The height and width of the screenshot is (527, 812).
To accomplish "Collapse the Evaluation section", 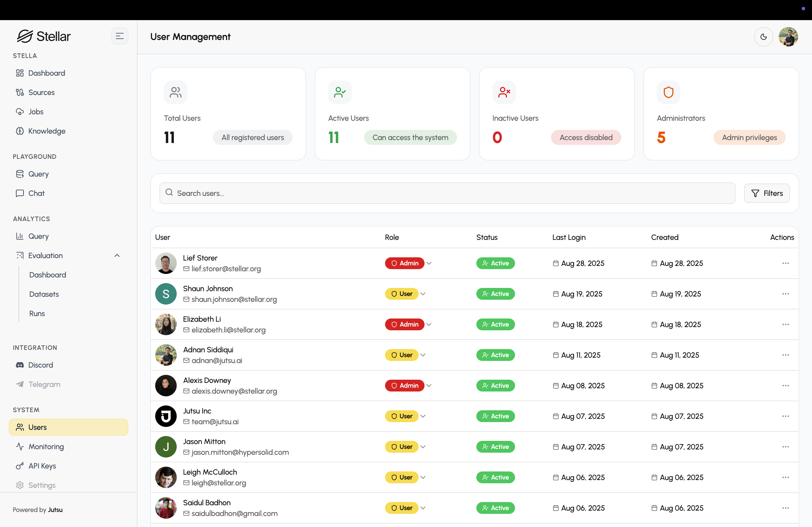I will point(117,256).
